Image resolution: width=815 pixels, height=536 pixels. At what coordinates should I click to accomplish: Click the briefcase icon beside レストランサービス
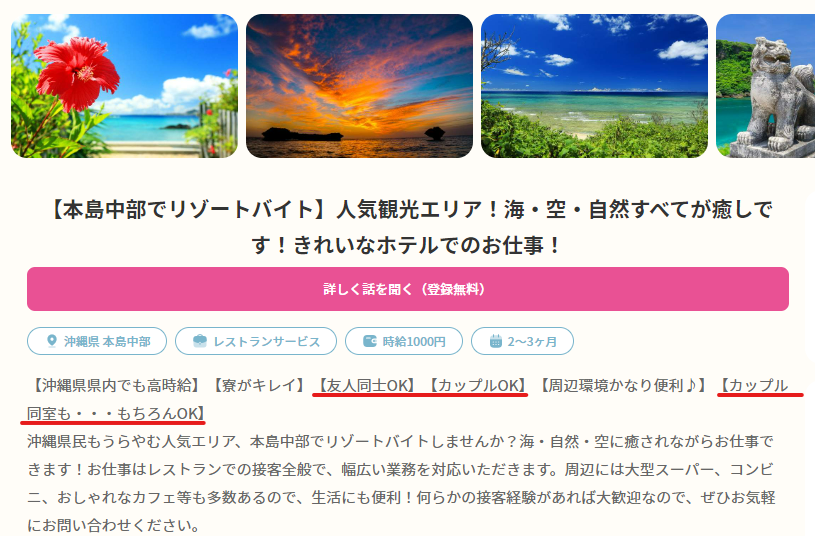point(200,341)
